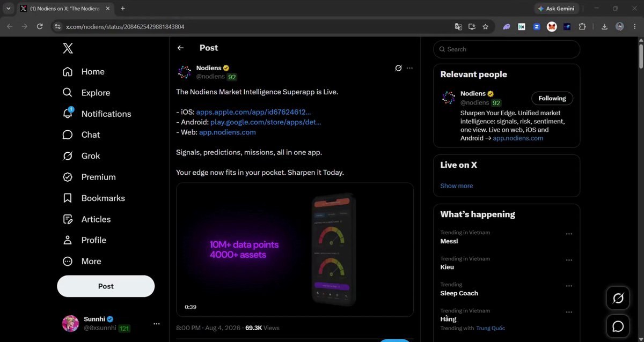This screenshot has width=644, height=342.
Task: Click Ask Gemini button
Action: (556, 9)
